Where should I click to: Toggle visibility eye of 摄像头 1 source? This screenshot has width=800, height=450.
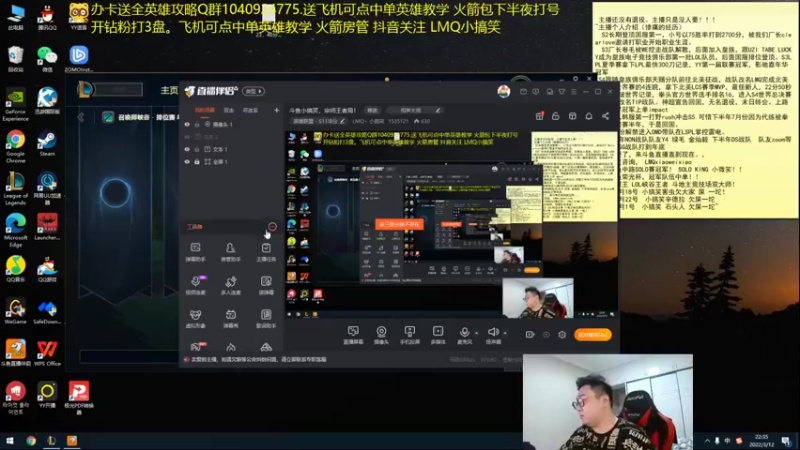click(x=187, y=124)
